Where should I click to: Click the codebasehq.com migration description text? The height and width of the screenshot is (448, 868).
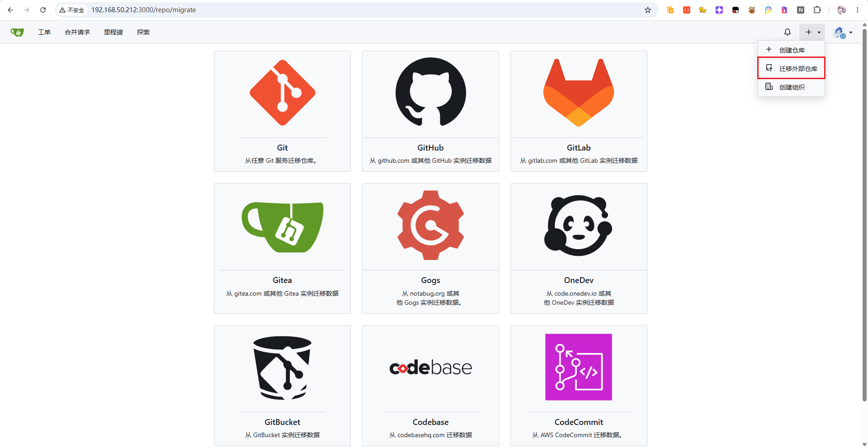coord(431,435)
